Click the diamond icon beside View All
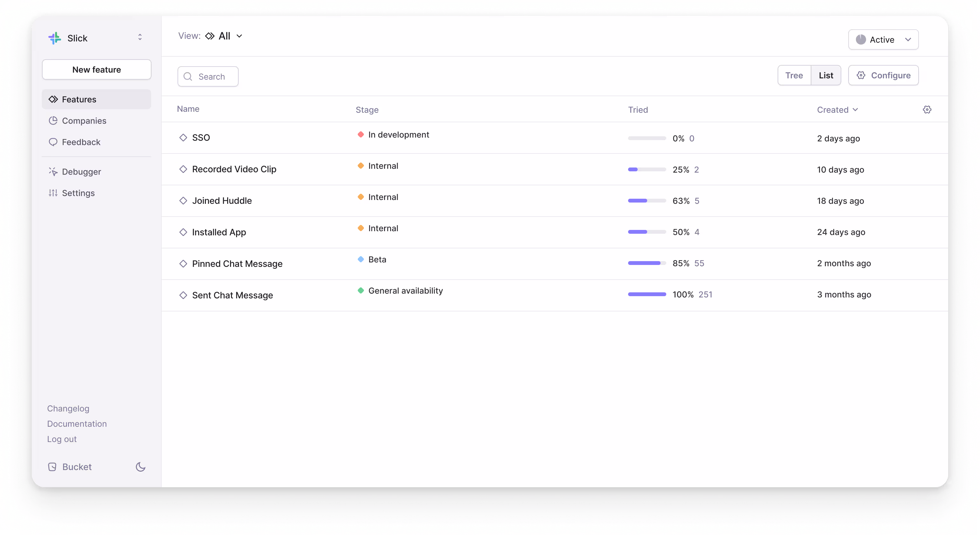Image resolution: width=980 pixels, height=535 pixels. (x=210, y=36)
